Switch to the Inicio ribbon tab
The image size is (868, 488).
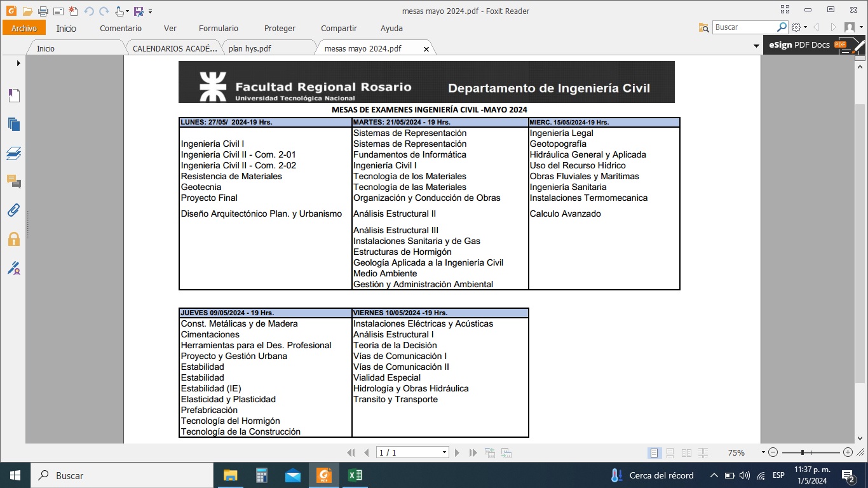tap(66, 28)
